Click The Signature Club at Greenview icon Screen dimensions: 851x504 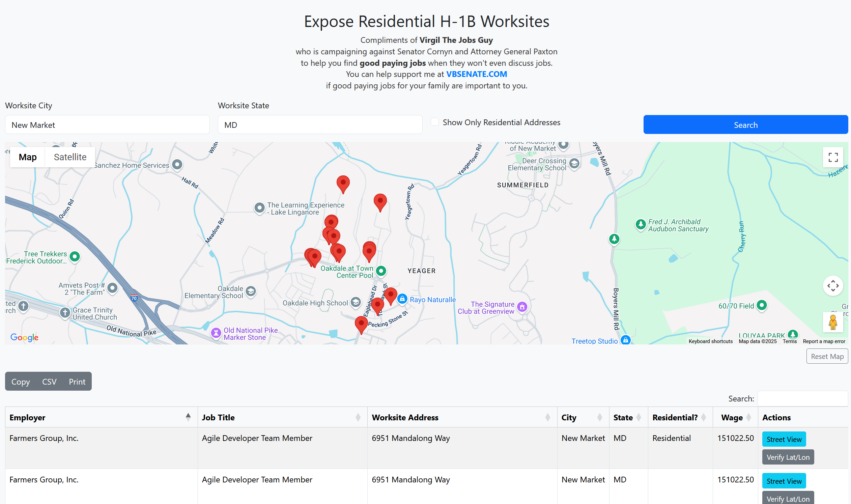522,307
